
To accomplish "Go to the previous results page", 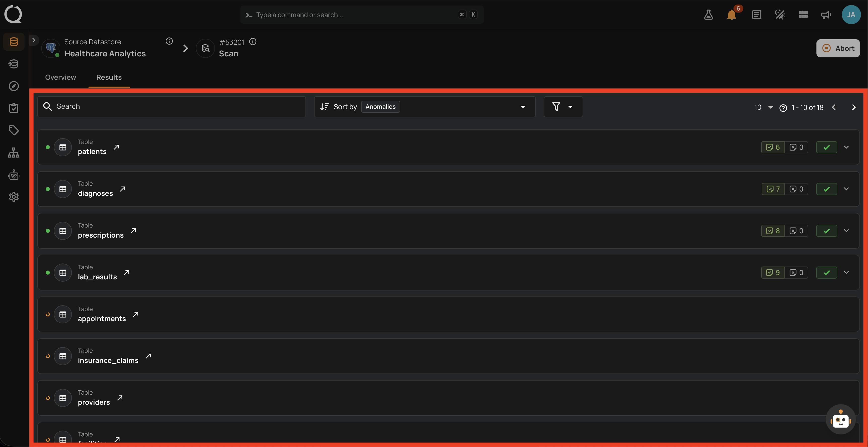I will point(834,107).
